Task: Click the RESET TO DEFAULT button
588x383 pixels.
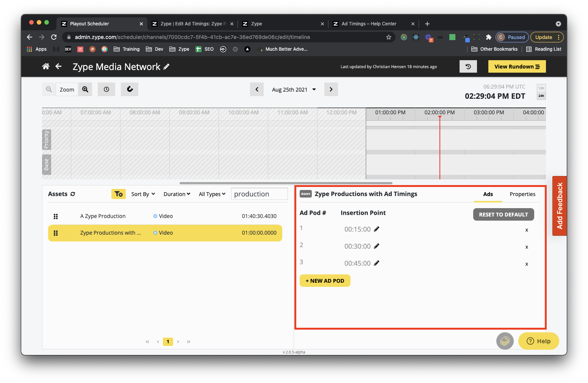Action: click(x=504, y=215)
